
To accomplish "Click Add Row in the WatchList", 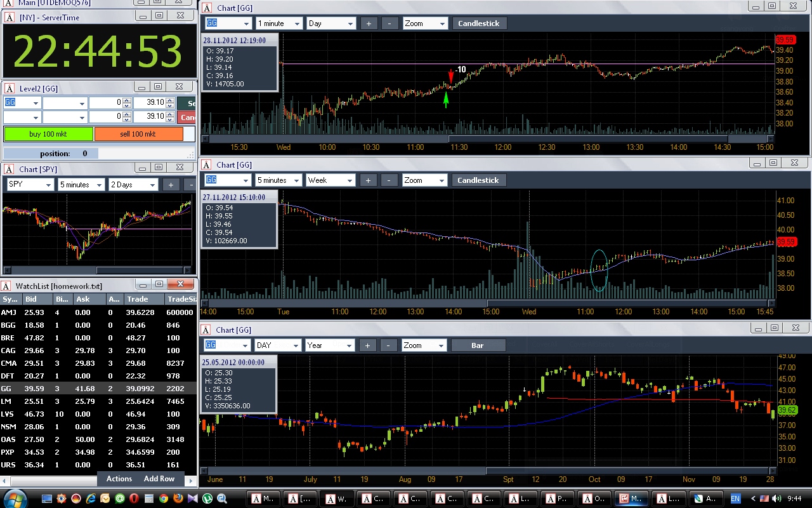I will pos(159,479).
